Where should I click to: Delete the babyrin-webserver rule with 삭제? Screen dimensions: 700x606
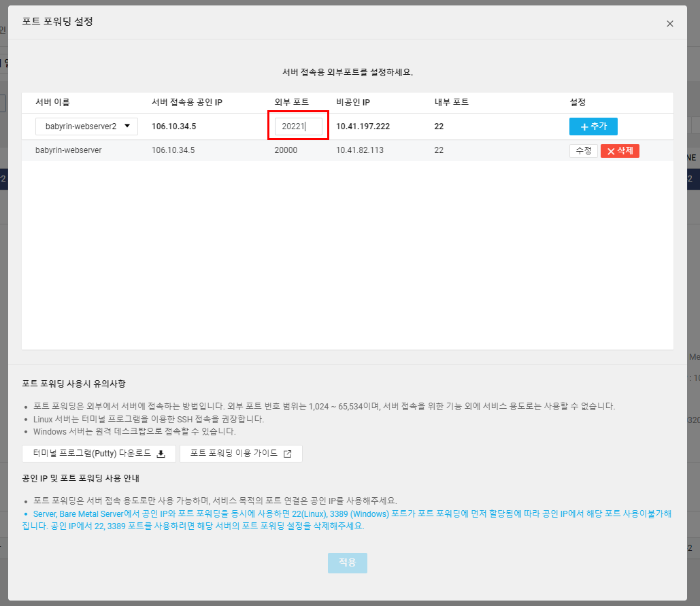click(x=620, y=151)
